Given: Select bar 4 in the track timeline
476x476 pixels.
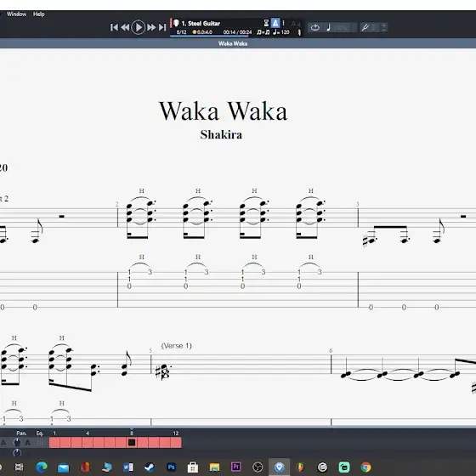Looking at the screenshot, I should [88, 443].
